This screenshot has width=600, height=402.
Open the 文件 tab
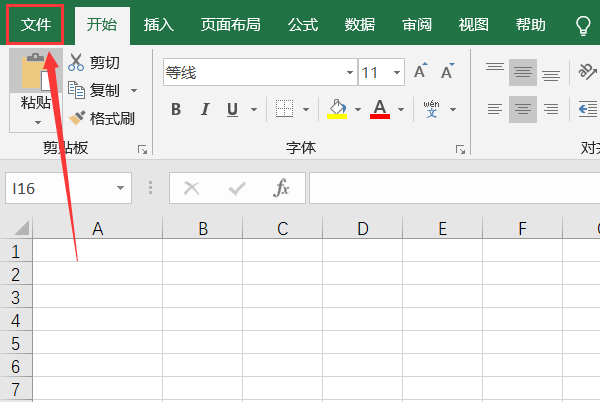tap(35, 25)
